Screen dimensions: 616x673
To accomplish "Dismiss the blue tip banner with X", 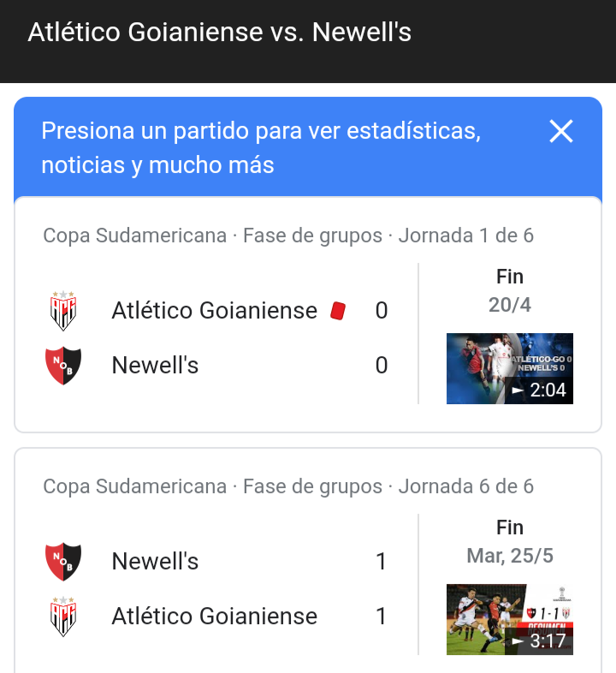I will tap(561, 131).
